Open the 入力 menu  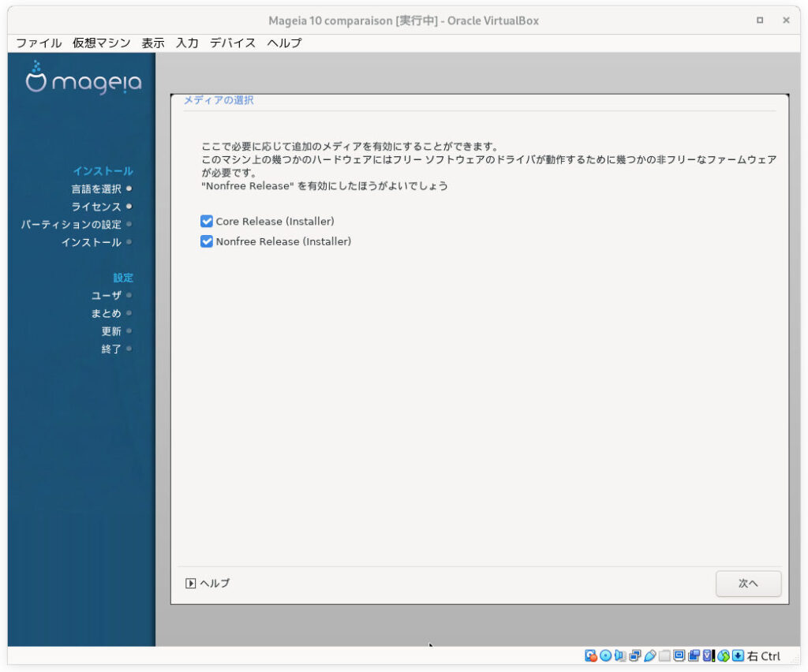[x=187, y=43]
